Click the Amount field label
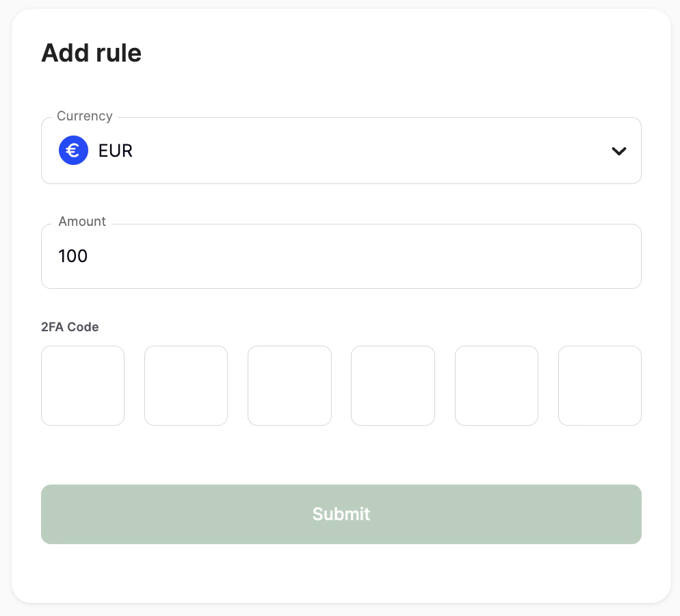This screenshot has height=616, width=680. coord(81,222)
